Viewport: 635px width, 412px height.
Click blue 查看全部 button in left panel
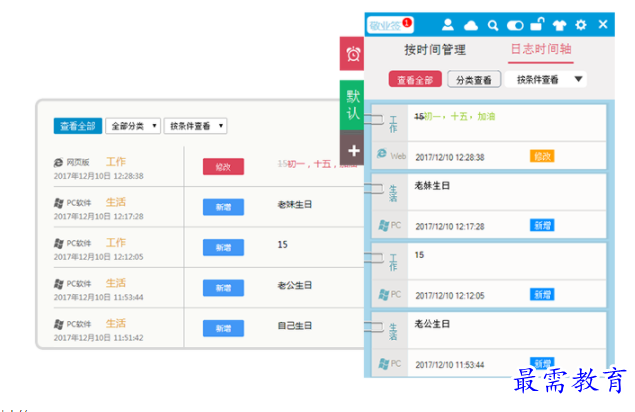tap(78, 126)
